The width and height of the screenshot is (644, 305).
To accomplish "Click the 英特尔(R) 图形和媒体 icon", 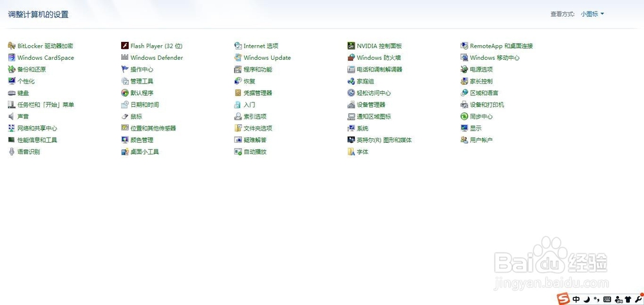I will click(351, 140).
